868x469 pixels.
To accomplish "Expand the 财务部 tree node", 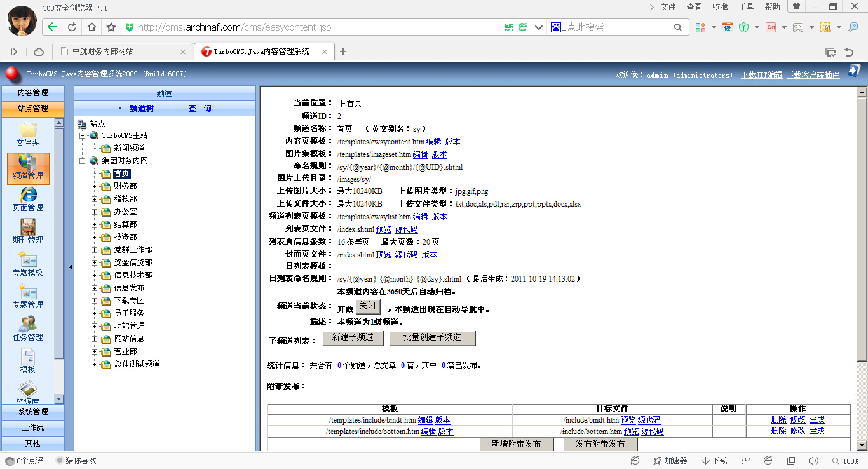I will point(94,186).
